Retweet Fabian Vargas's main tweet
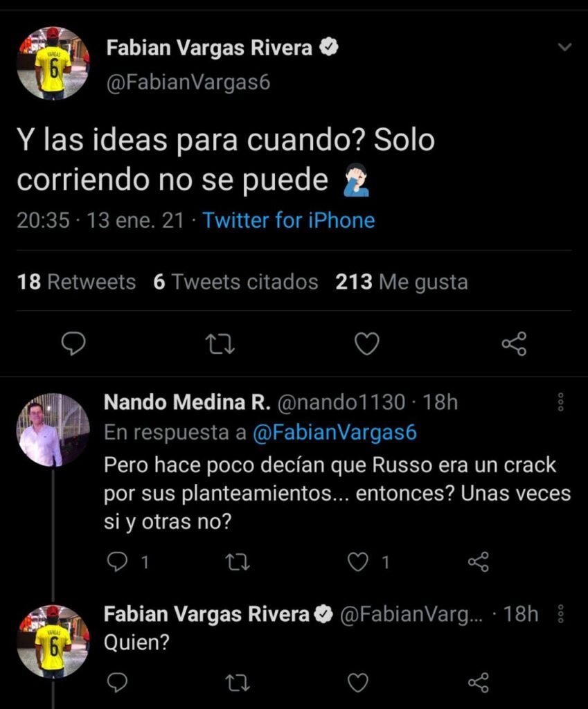The image size is (588, 709). 220,344
